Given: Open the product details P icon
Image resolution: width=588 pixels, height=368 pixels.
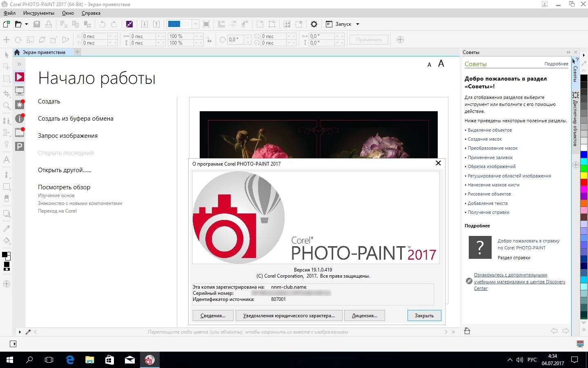Looking at the screenshot, I should (20, 146).
